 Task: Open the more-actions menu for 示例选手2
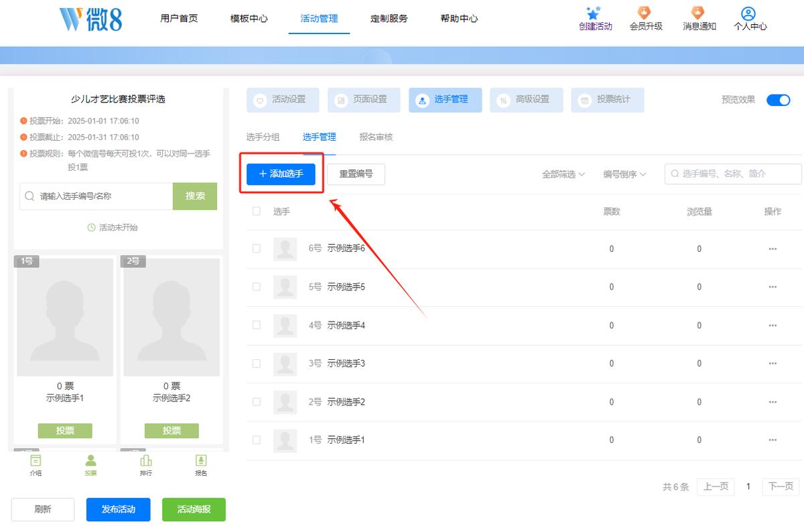coord(773,402)
